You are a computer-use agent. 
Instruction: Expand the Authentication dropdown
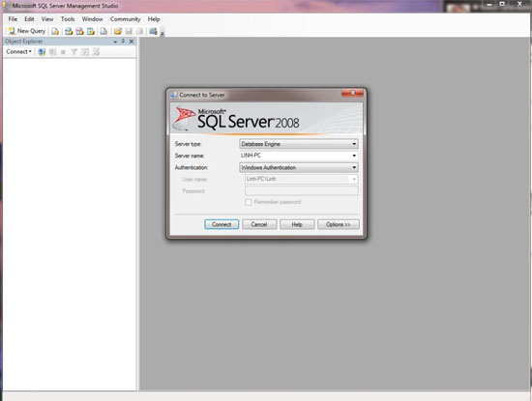pyautogui.click(x=354, y=167)
